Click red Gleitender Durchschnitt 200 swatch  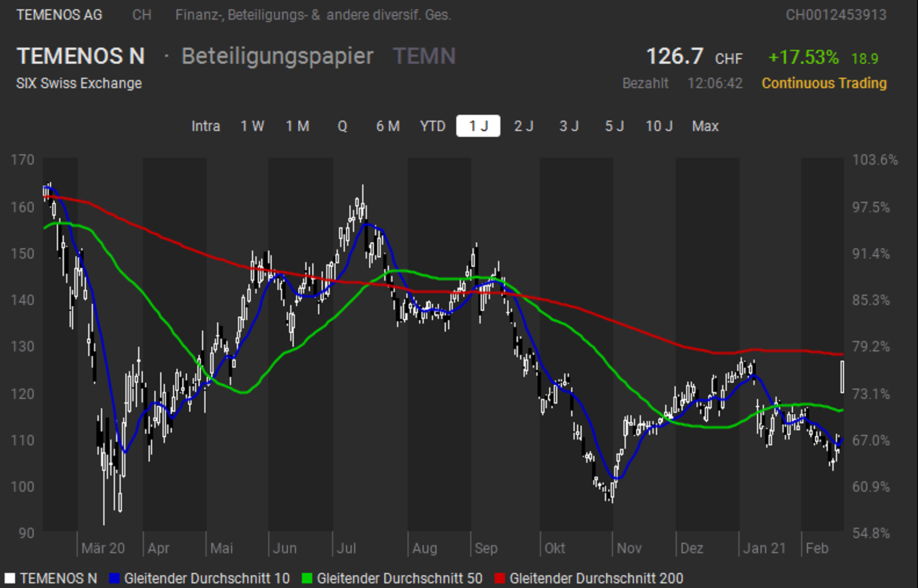(499, 578)
